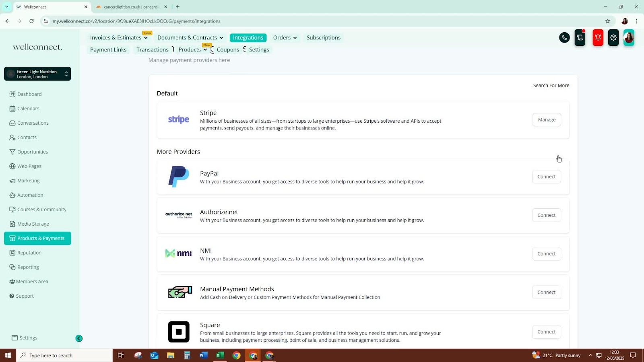Connect the PayPal provider
Viewport: 644px width, 362px height.
[x=546, y=177]
